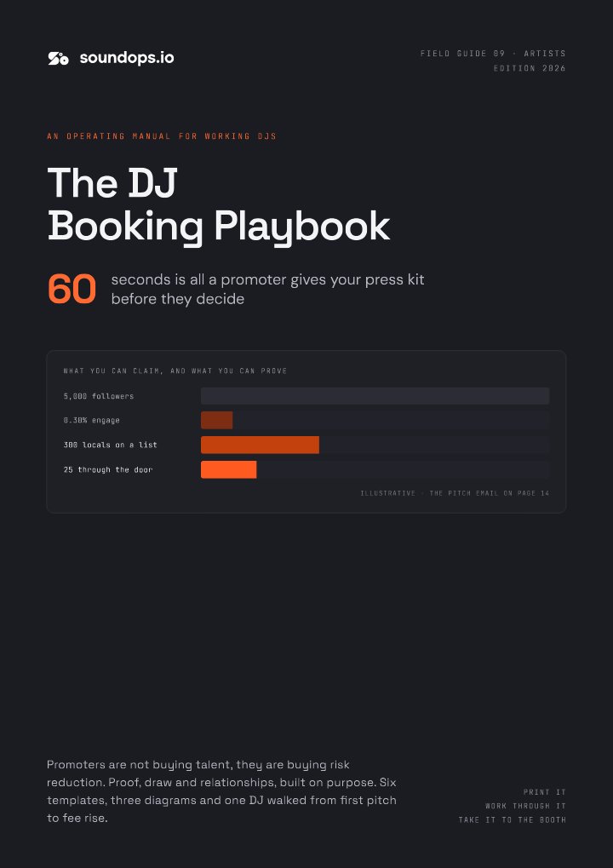Screen dimensions: 613x868
Task: Click the dark brown 0.30% engage bar
Action: coord(217,420)
